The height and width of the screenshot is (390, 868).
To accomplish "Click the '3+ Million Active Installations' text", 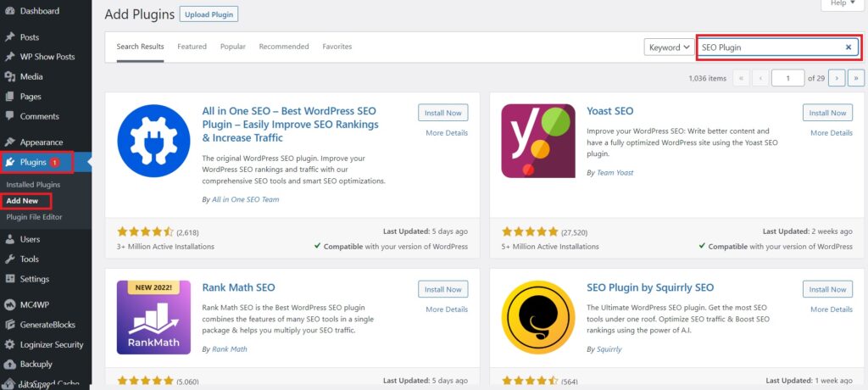I will (165, 247).
